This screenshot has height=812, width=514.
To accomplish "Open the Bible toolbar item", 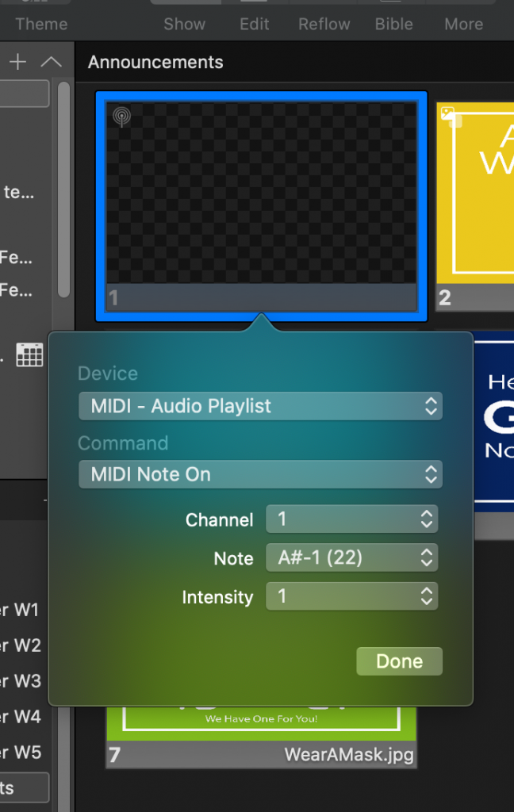I will point(394,24).
